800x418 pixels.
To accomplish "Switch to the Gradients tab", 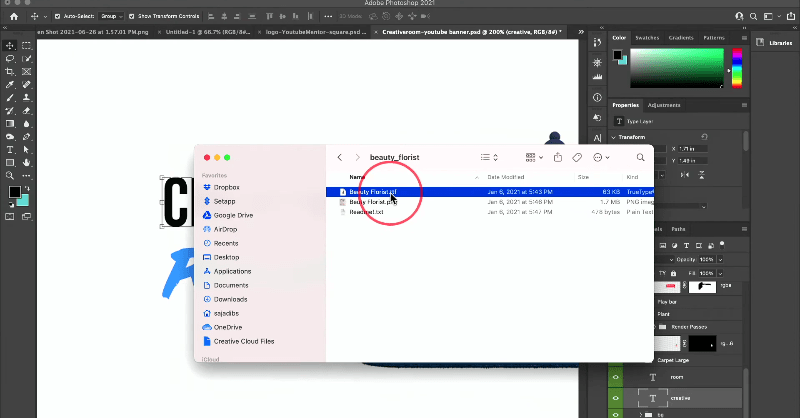I will [x=681, y=38].
